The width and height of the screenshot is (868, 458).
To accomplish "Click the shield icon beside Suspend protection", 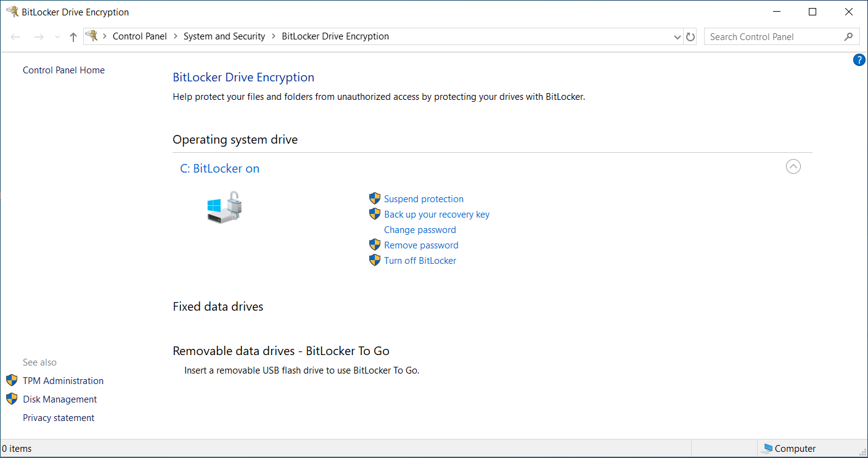I will point(375,198).
